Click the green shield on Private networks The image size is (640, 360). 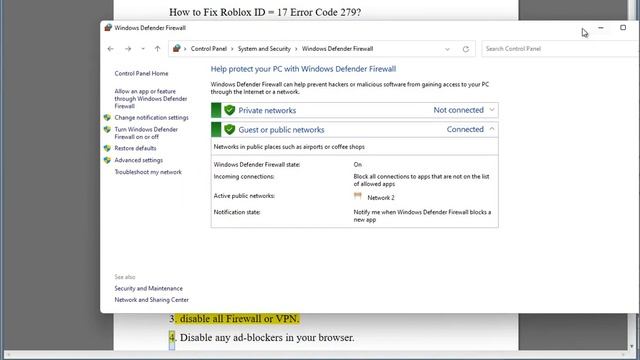229,110
